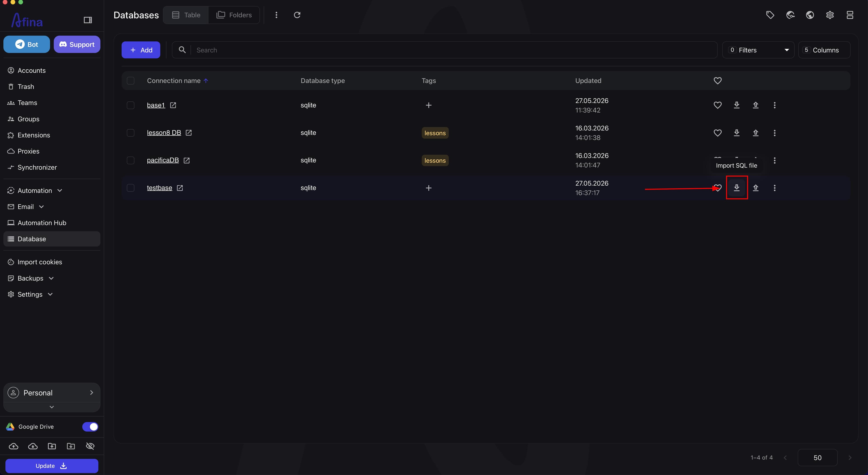Collapse the sidebar panel icon

[88, 20]
